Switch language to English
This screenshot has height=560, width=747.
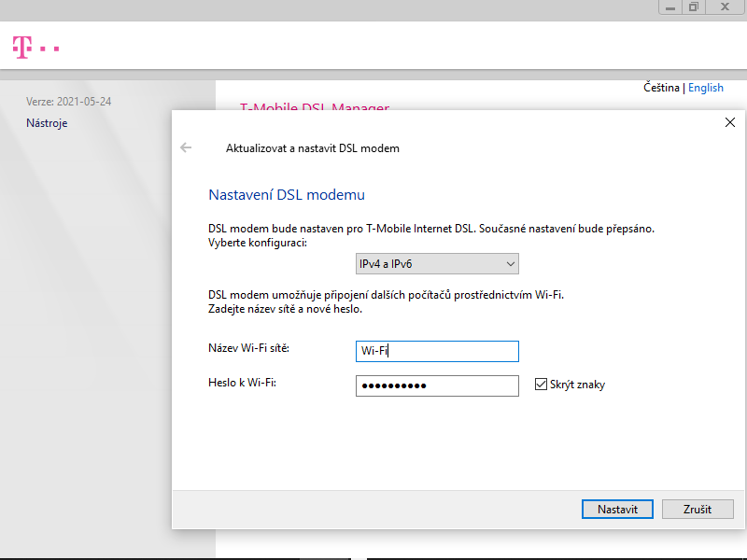[x=706, y=88]
